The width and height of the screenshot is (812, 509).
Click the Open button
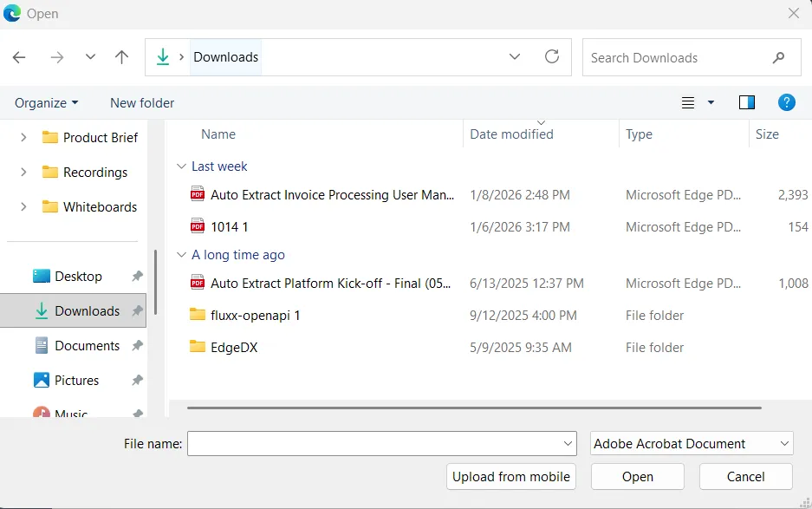pos(638,476)
